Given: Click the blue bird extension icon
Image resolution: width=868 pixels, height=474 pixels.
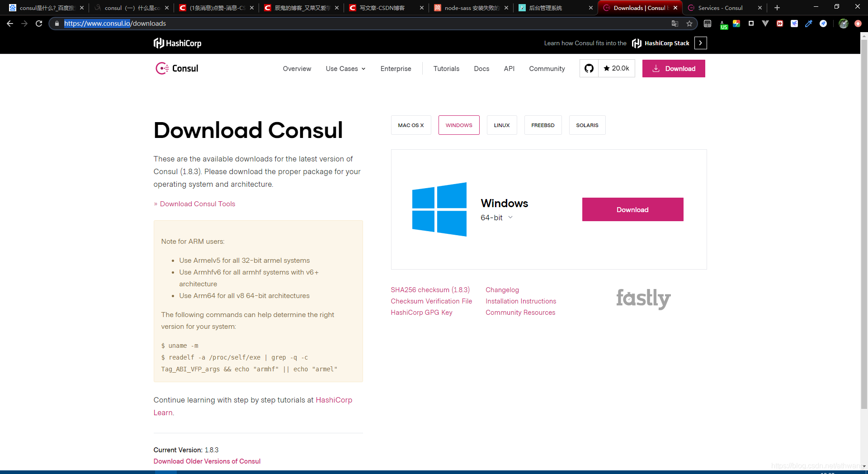Looking at the screenshot, I should click(794, 24).
